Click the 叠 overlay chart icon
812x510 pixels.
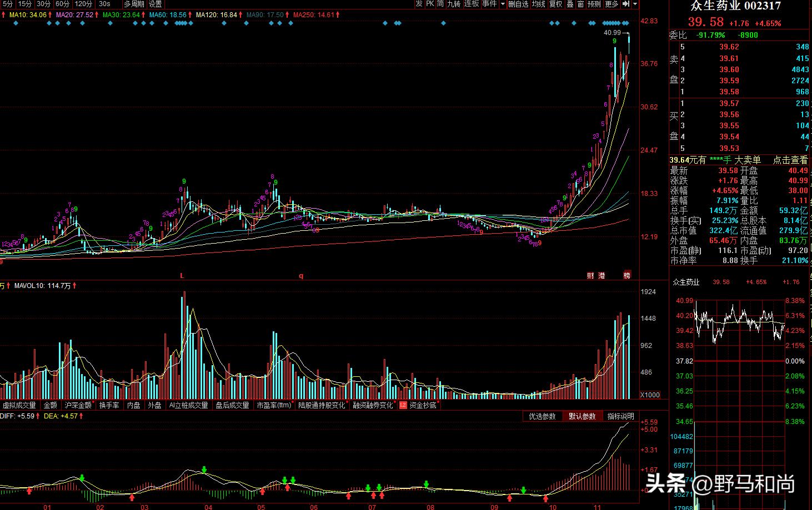pyautogui.click(x=570, y=4)
